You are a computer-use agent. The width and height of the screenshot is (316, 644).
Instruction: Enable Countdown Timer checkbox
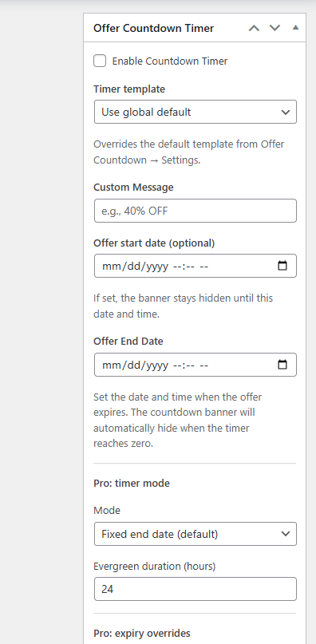tap(100, 61)
